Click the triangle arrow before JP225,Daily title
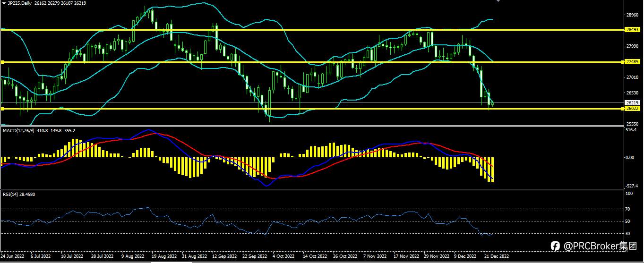Viewport: 644px width, 263px height. [x=4, y=3]
